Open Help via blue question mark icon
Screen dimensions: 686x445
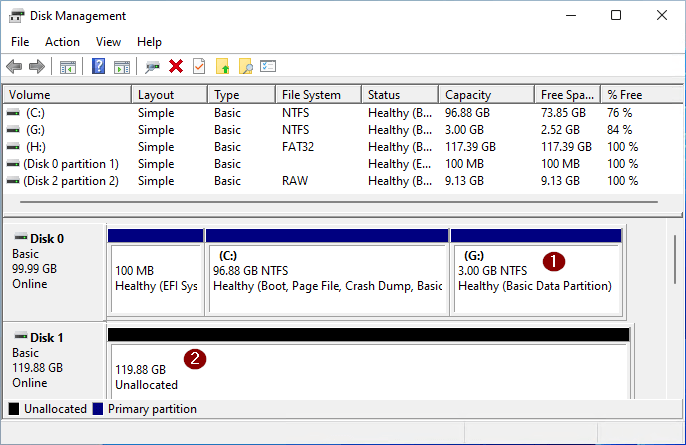[99, 66]
